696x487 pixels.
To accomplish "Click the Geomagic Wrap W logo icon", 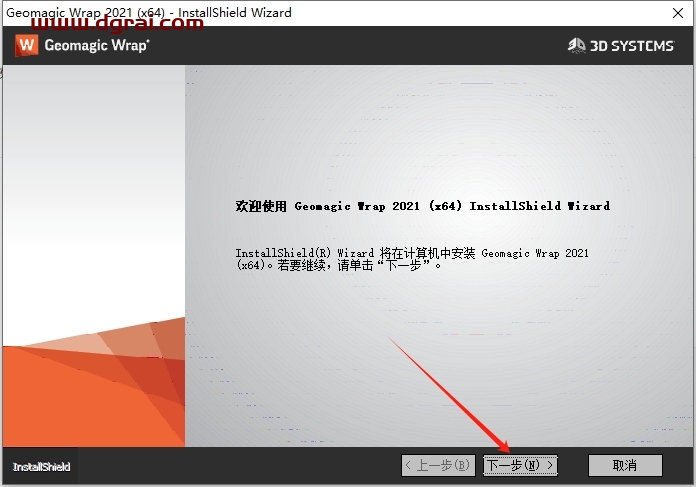I will (26, 45).
